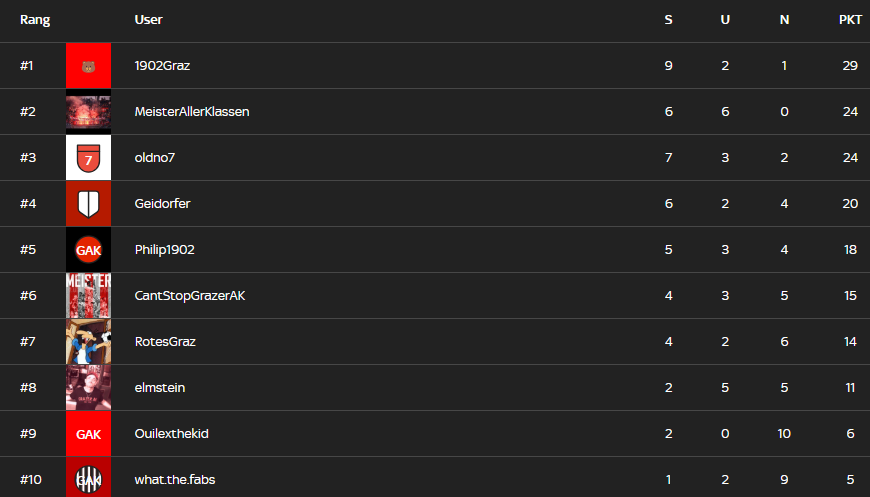The height and width of the screenshot is (497, 870).
Task: Click the N losses column header
Action: [784, 20]
